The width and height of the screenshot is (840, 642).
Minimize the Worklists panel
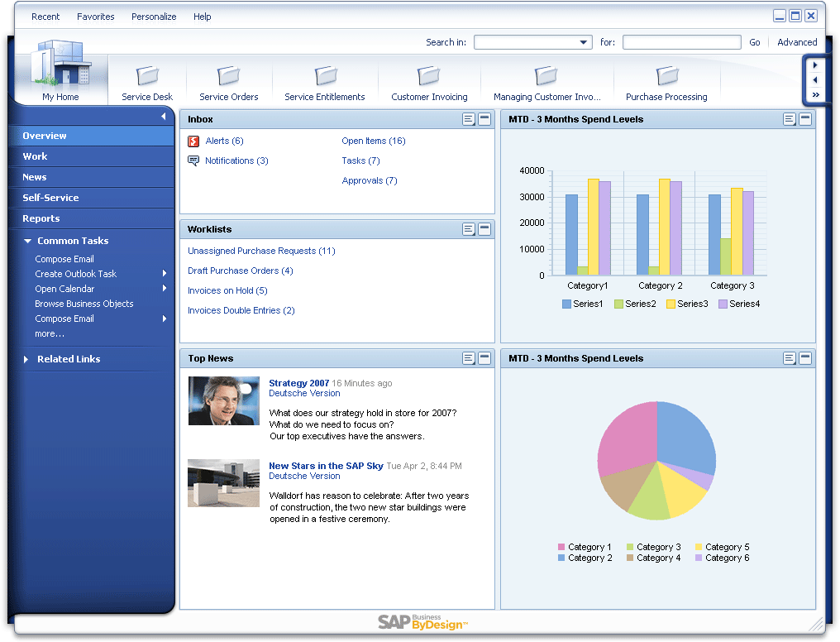[x=484, y=229]
